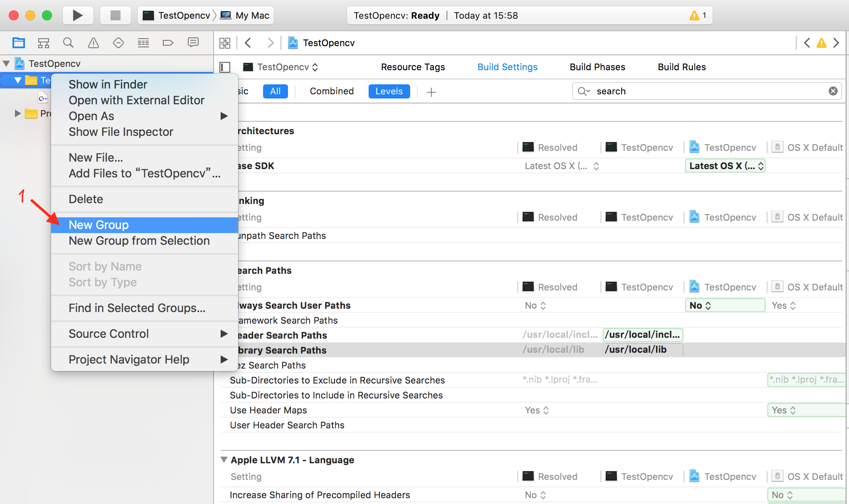Choose Show in Finder from context menu
The height and width of the screenshot is (504, 849).
[x=145, y=84]
